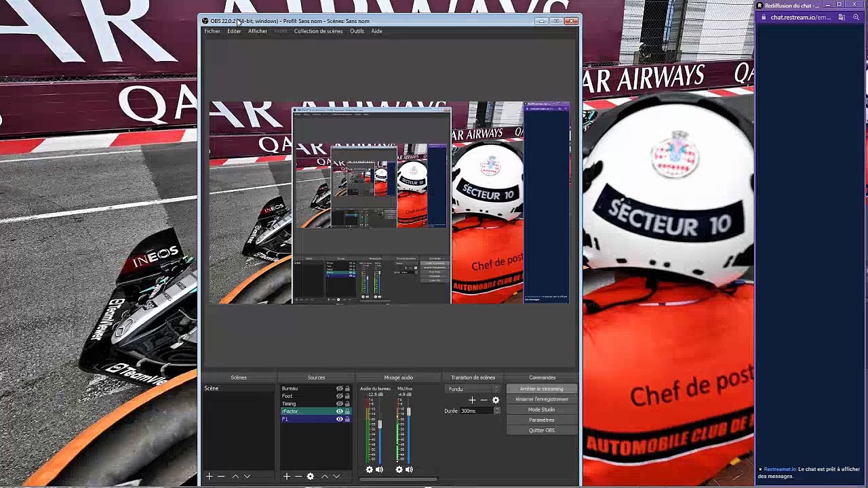The width and height of the screenshot is (868, 488).
Task: Mute the Mic/Aux speaker
Action: click(x=409, y=469)
